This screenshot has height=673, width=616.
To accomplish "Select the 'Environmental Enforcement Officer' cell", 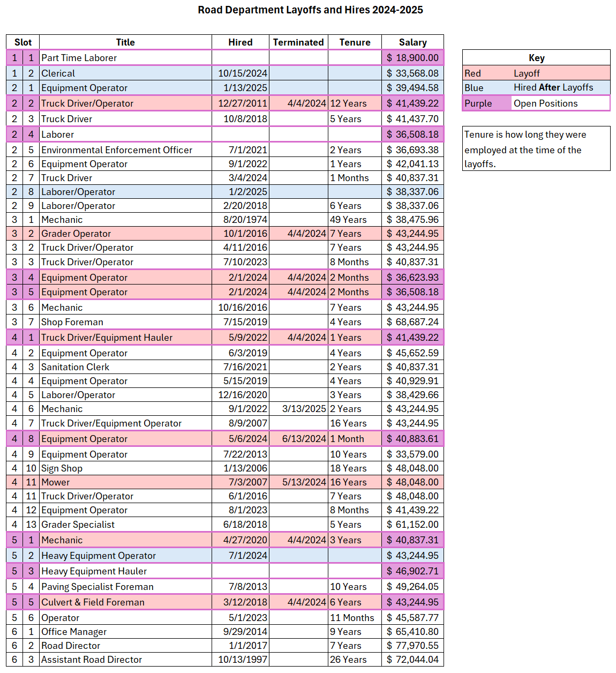I will [125, 150].
